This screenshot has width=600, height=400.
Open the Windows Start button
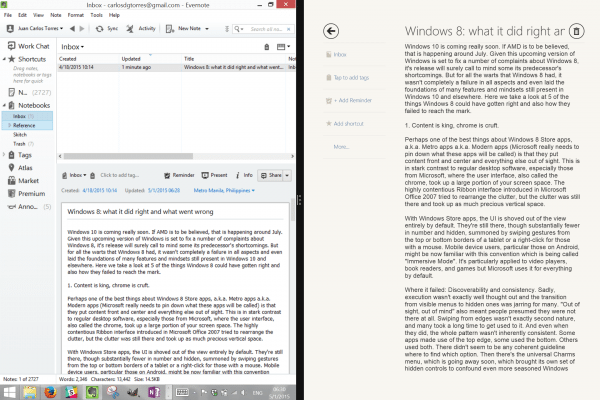point(9,392)
